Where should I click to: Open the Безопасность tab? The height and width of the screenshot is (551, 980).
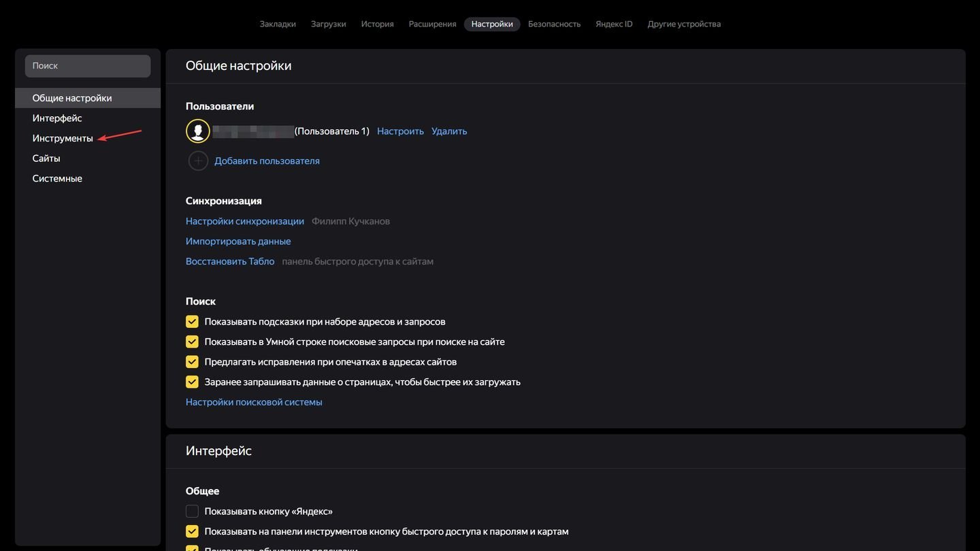(555, 24)
